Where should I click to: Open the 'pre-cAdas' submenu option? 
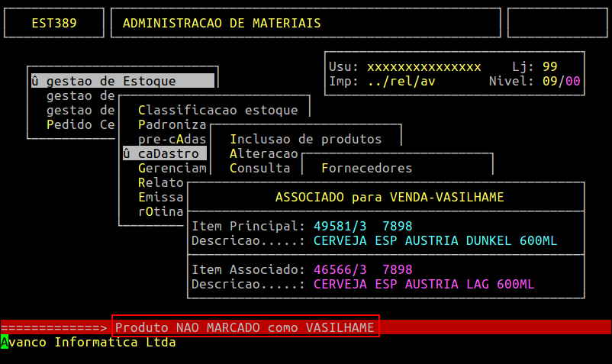[x=172, y=139]
